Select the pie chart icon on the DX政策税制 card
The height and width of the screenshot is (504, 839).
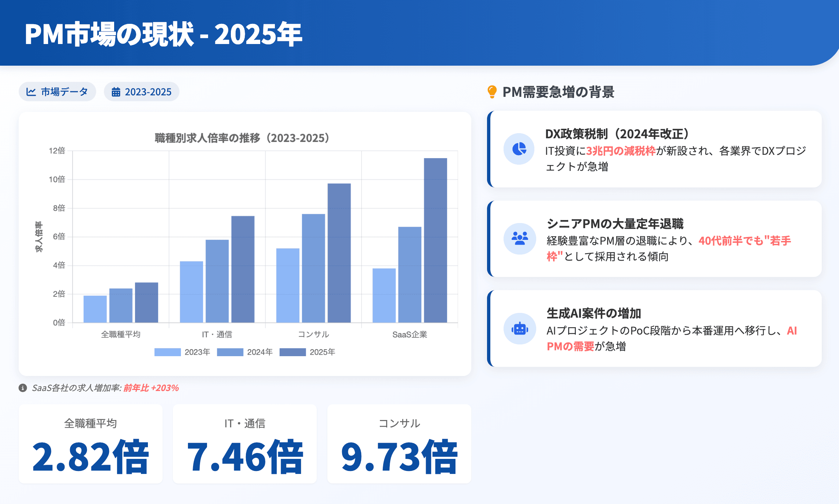(519, 150)
